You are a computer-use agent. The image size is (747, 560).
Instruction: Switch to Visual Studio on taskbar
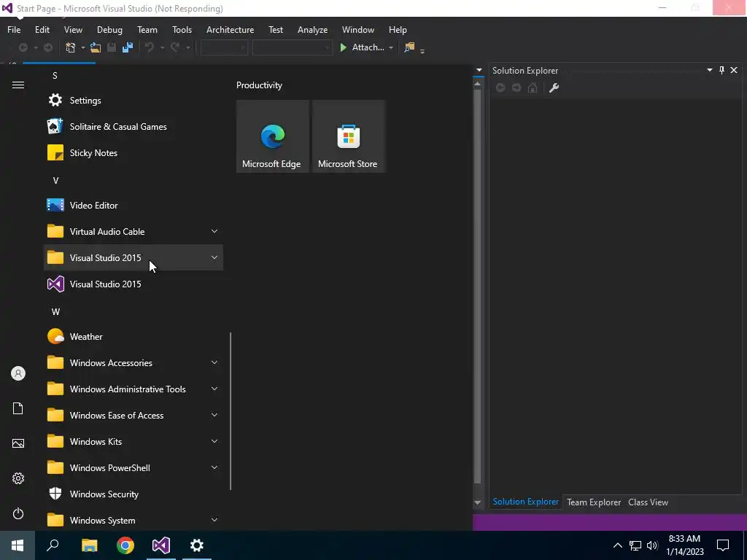pos(161,545)
